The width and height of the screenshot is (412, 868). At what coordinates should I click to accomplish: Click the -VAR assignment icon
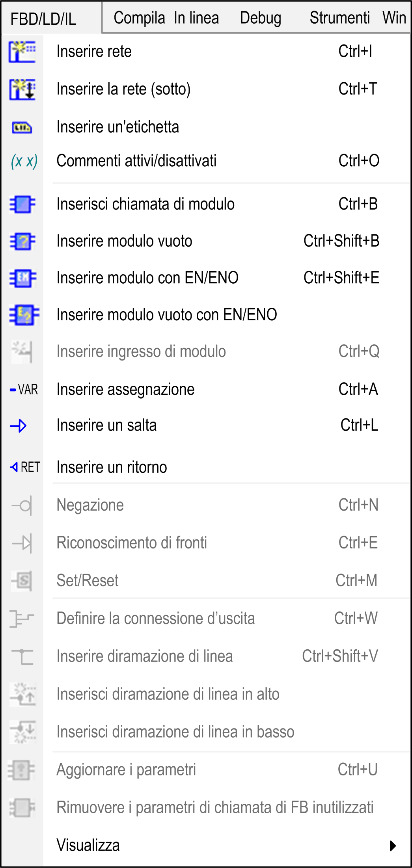(x=24, y=390)
